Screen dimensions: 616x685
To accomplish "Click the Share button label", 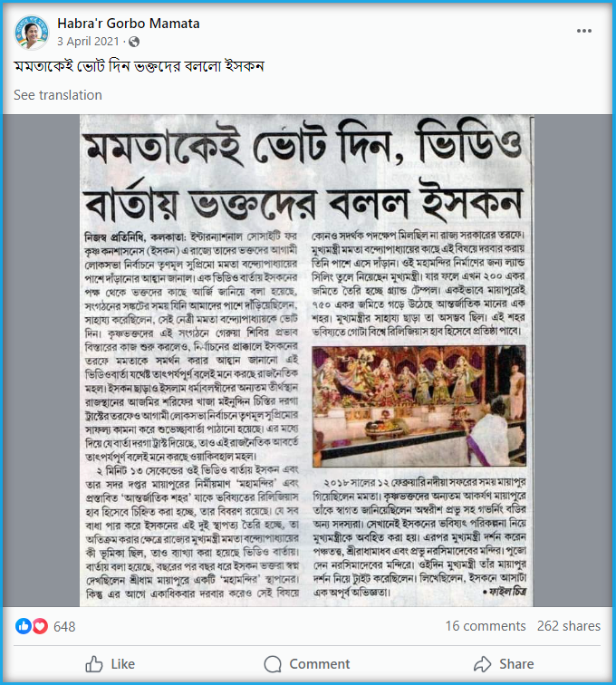I will coord(516,664).
